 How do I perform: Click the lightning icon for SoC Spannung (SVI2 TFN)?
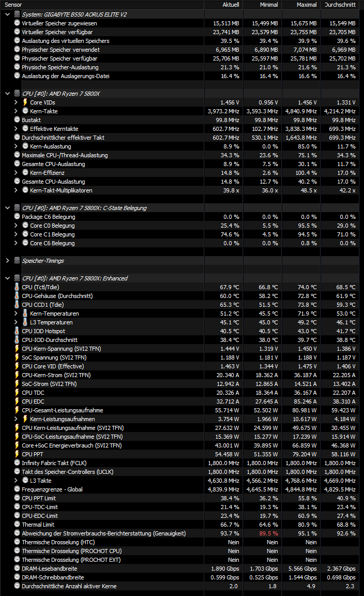click(17, 357)
